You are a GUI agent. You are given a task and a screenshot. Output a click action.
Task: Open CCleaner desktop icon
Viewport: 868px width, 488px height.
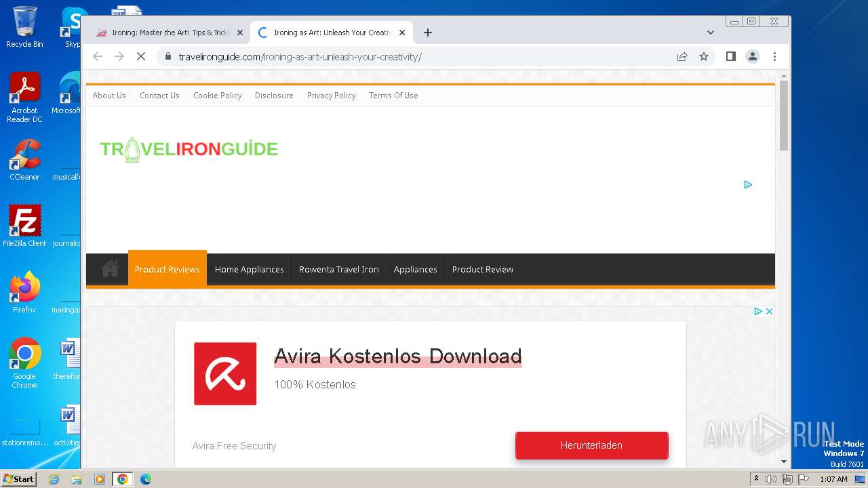coord(24,160)
